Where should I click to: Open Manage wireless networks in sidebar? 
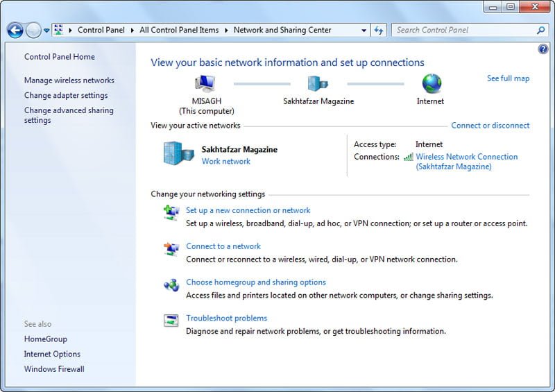[69, 80]
